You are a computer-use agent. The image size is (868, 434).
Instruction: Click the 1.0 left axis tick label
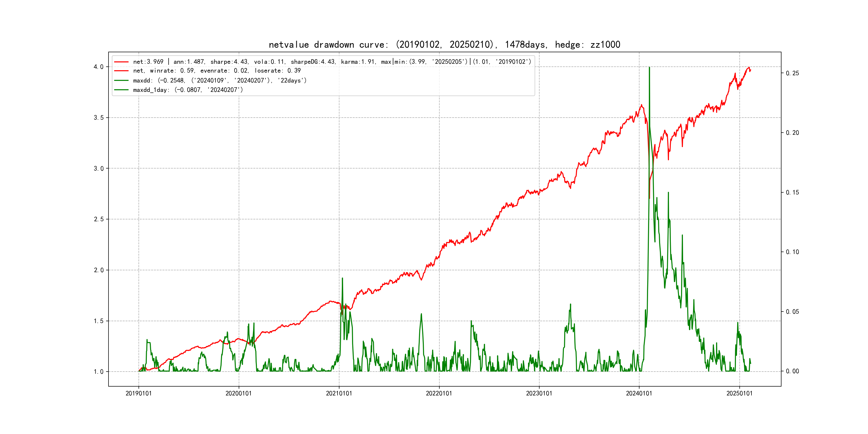click(x=98, y=372)
